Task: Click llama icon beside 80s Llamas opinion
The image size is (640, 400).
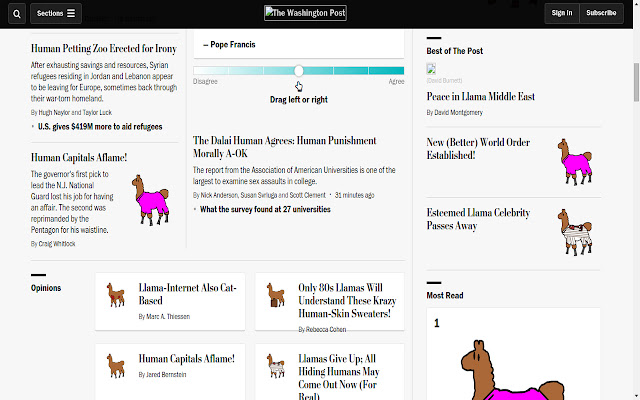Action: [276, 295]
